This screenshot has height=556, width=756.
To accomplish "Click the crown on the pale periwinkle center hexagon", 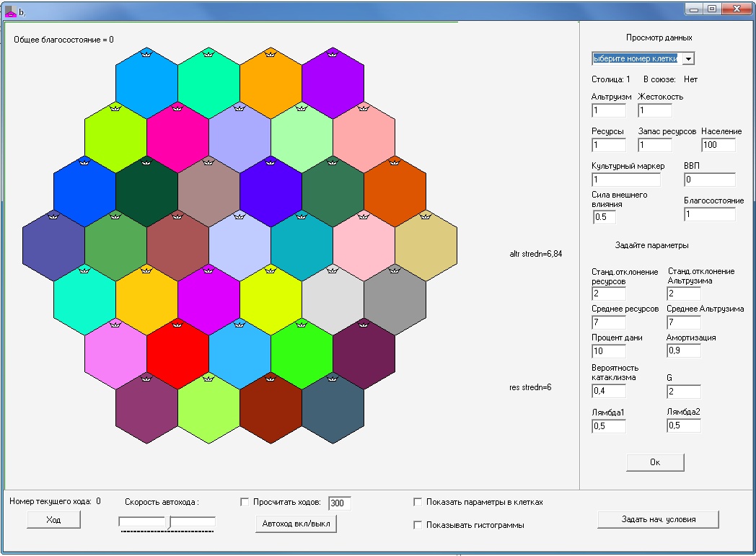I will (239, 216).
